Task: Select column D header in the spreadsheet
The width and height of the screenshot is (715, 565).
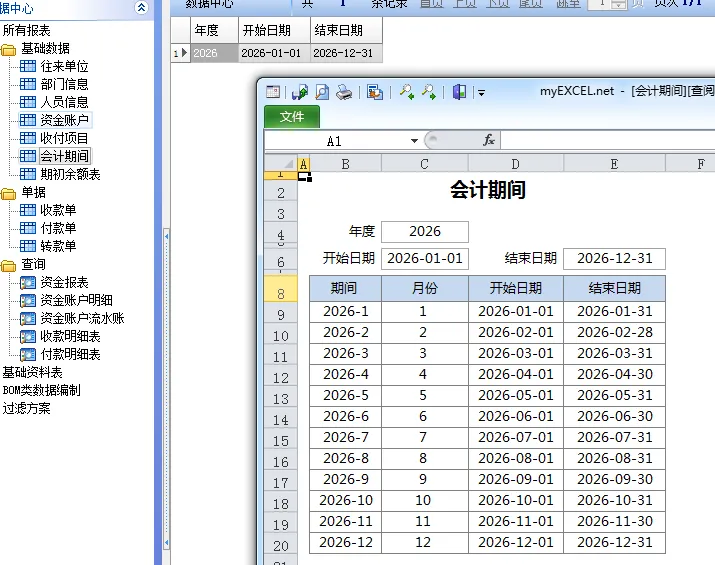Action: tap(515, 164)
